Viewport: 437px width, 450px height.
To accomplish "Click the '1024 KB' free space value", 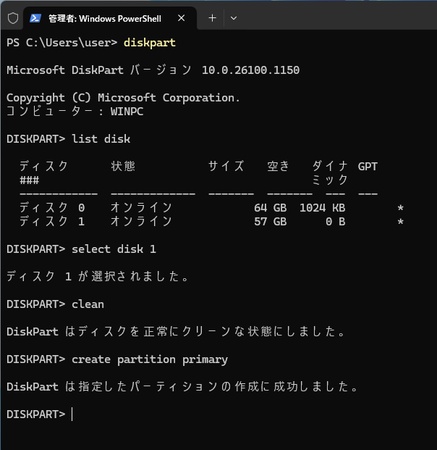I will point(322,208).
